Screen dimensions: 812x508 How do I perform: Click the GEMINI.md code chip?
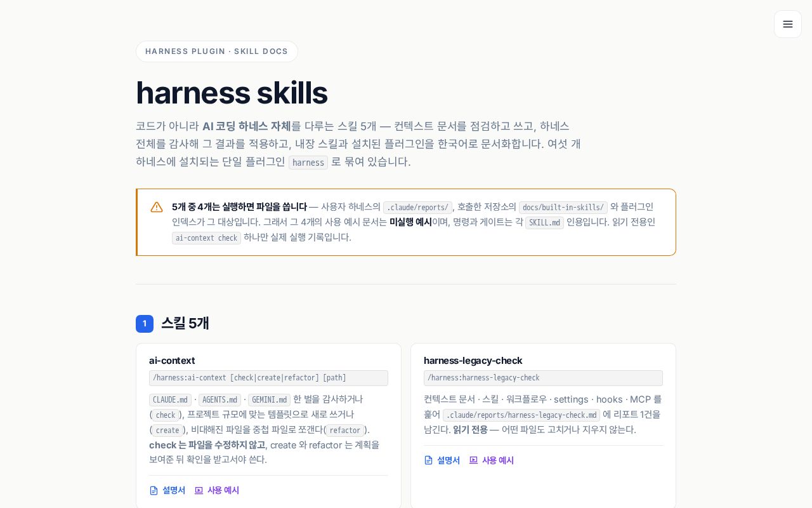tap(269, 400)
